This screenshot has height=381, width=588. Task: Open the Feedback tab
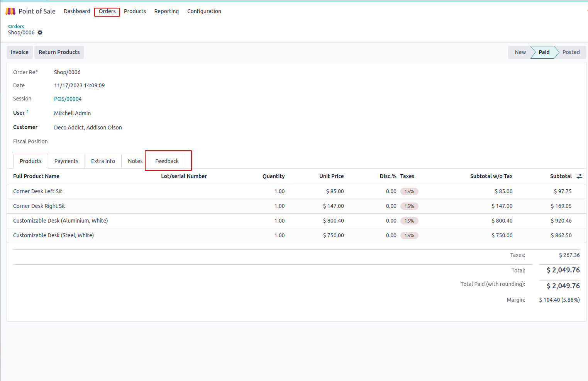[167, 161]
